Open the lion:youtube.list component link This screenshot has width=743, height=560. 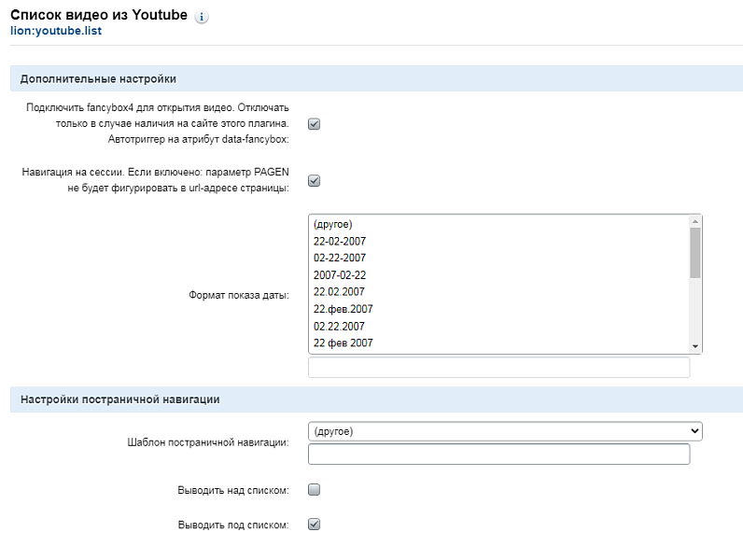coord(55,31)
